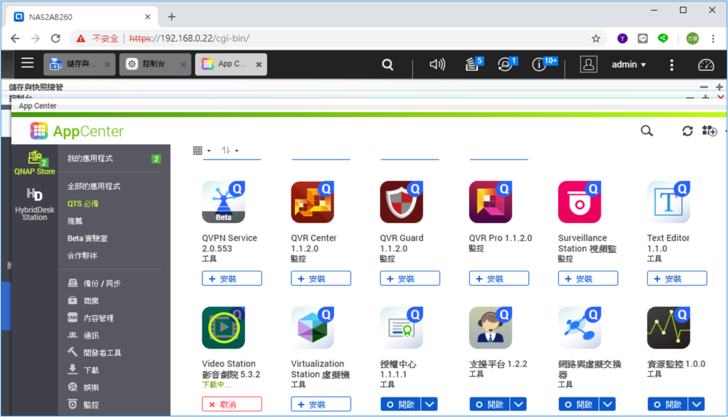Screen dimensions: 728x417
Task: Install Surveillance Station with 安裝 button
Action: click(588, 279)
